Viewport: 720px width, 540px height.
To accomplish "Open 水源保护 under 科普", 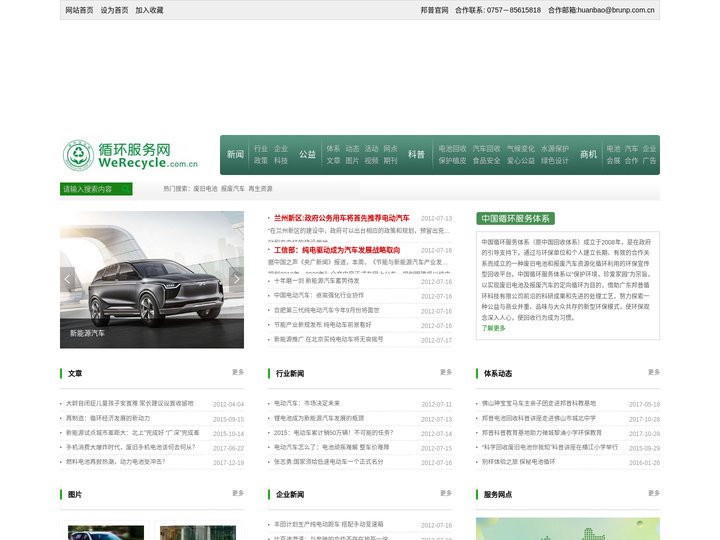I will point(555,148).
